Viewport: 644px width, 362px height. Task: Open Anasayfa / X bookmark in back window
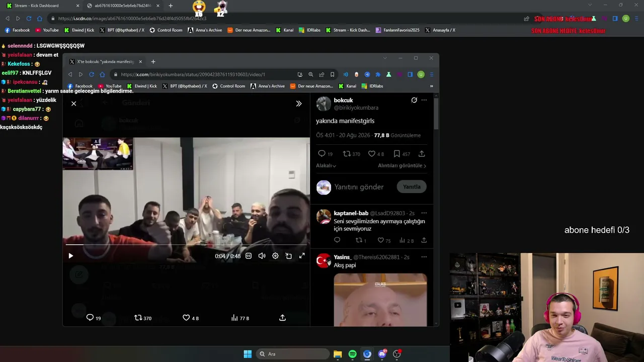pyautogui.click(x=440, y=30)
